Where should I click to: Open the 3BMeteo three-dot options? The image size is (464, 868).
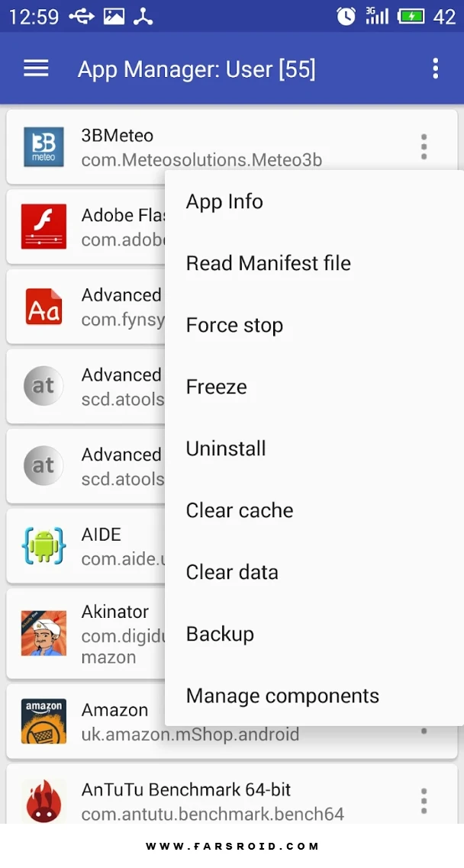coord(424,146)
